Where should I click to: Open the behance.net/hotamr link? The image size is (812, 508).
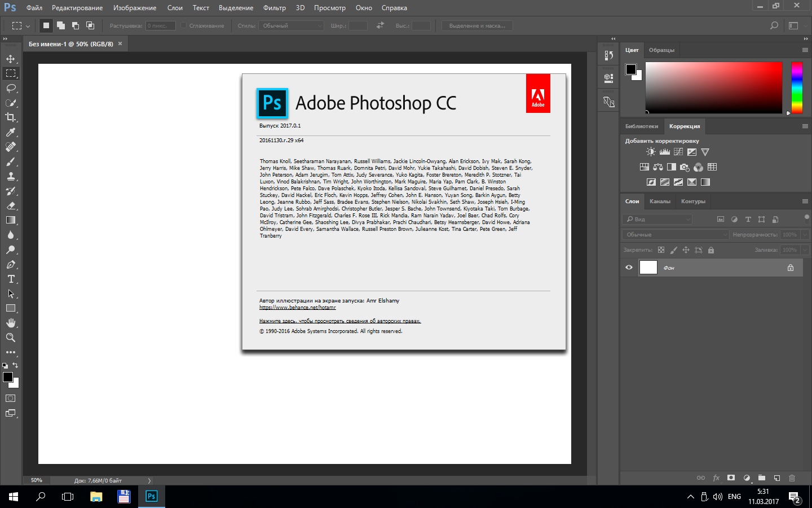pyautogui.click(x=298, y=308)
